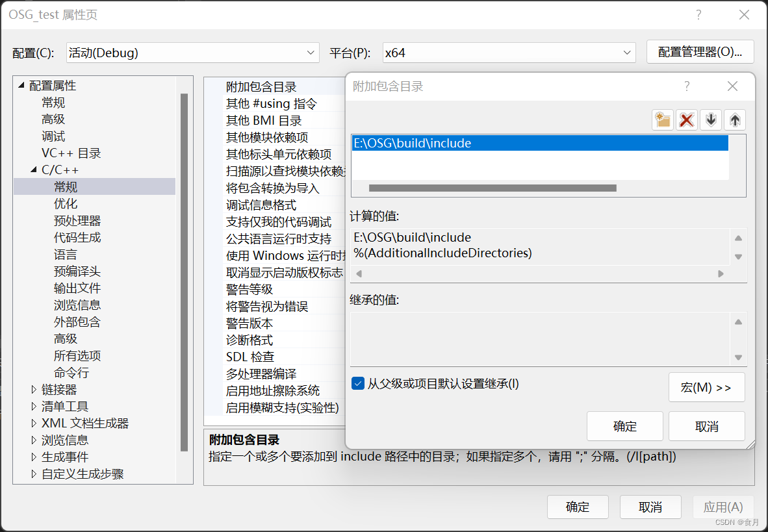Expand the 链接器 tree node
The width and height of the screenshot is (768, 532).
pyautogui.click(x=34, y=389)
